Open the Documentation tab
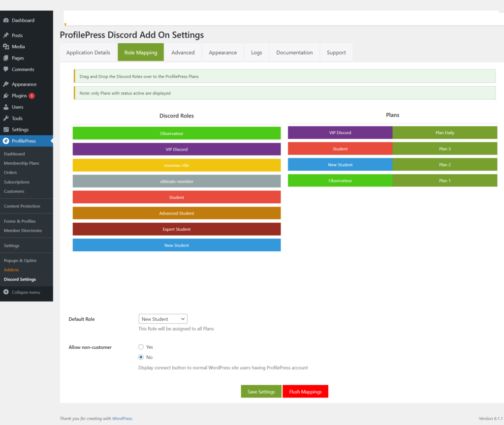The width and height of the screenshot is (504, 425). [x=294, y=52]
